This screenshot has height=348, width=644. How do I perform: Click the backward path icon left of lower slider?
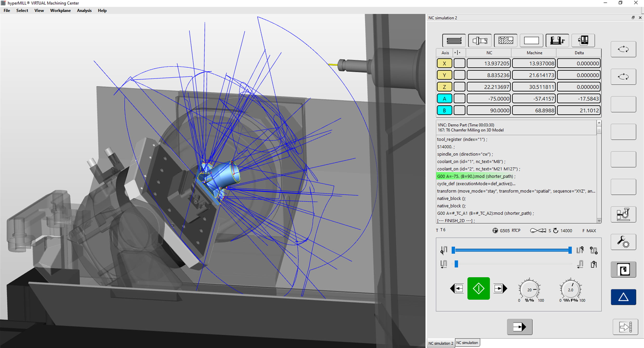tap(444, 264)
